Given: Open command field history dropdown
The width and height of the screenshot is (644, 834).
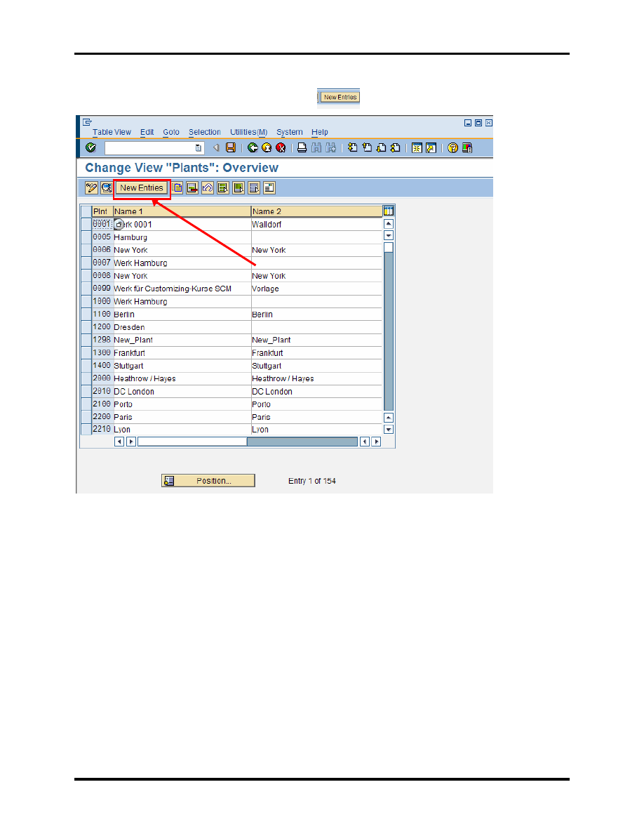Looking at the screenshot, I should tap(199, 148).
